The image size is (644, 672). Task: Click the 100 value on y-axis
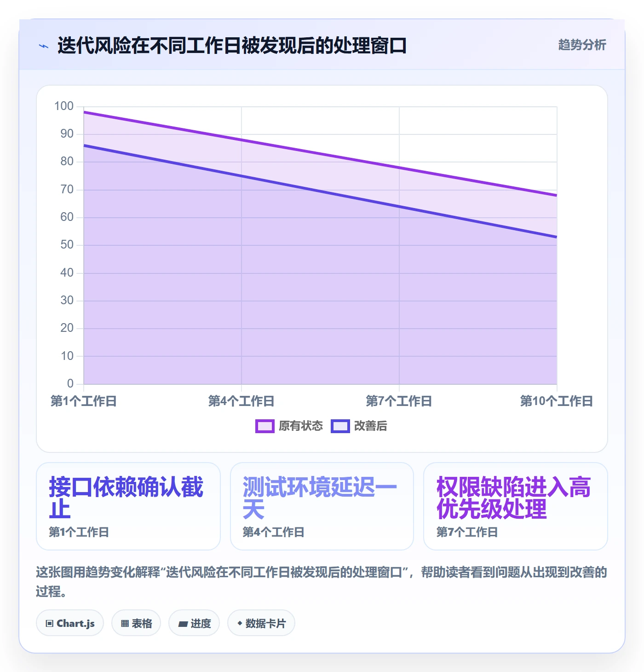(x=64, y=106)
